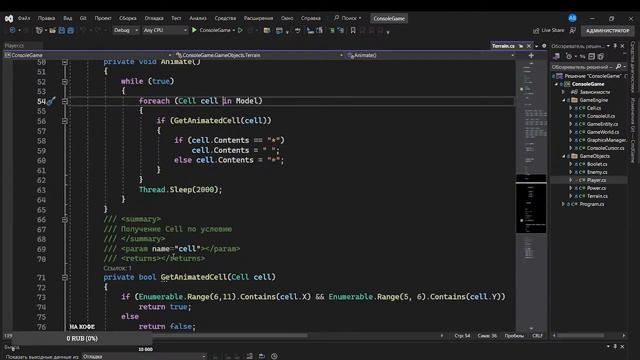Screen dimensions: 640x360
Task: Close the Terrain.cs tab
Action: pyautogui.click(x=529, y=46)
